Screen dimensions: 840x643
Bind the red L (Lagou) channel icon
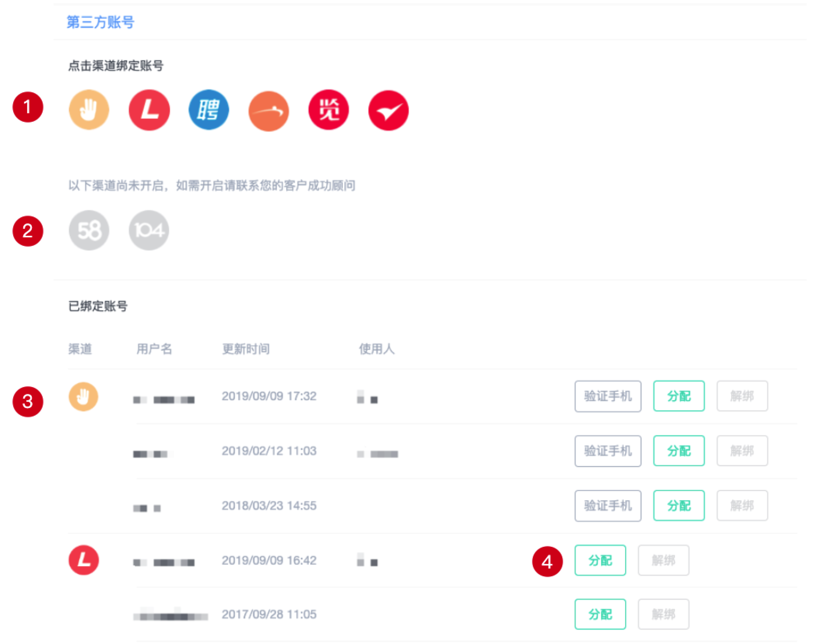[x=149, y=110]
